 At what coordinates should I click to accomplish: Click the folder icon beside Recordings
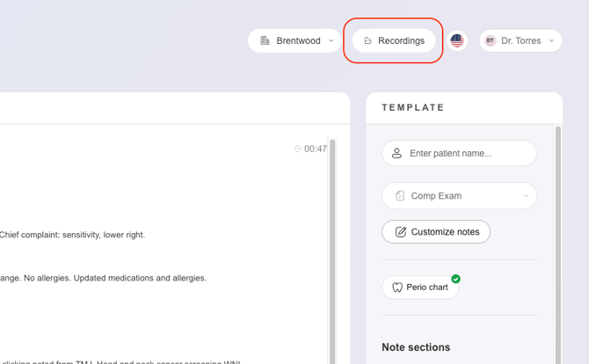coord(367,40)
